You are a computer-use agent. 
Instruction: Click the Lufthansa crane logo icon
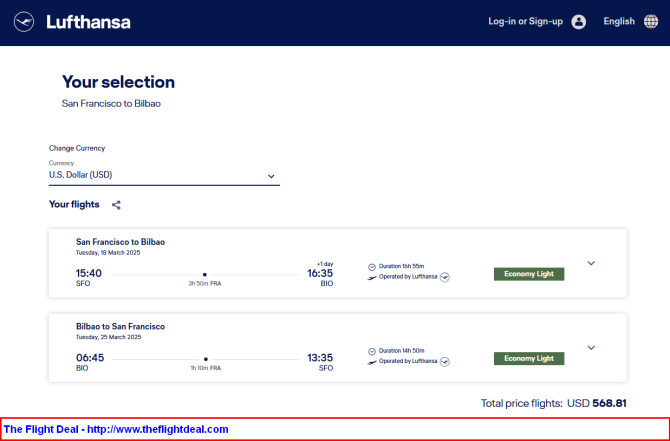[x=24, y=22]
